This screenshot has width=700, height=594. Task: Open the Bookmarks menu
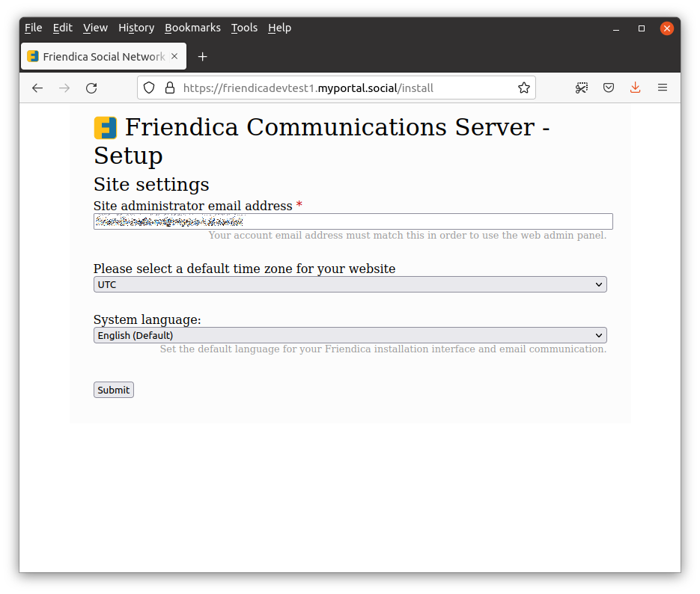click(192, 28)
